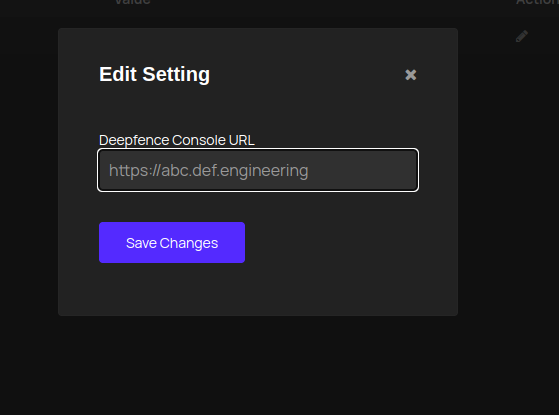Click the word Setting in dialog title
Viewport: 559px width, 415px height.
click(x=176, y=74)
